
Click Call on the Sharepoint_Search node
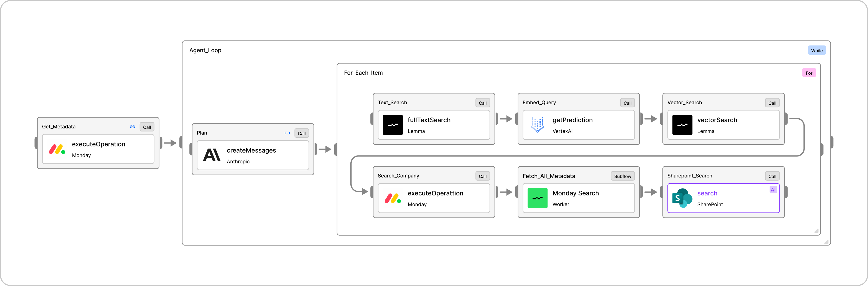tap(772, 176)
